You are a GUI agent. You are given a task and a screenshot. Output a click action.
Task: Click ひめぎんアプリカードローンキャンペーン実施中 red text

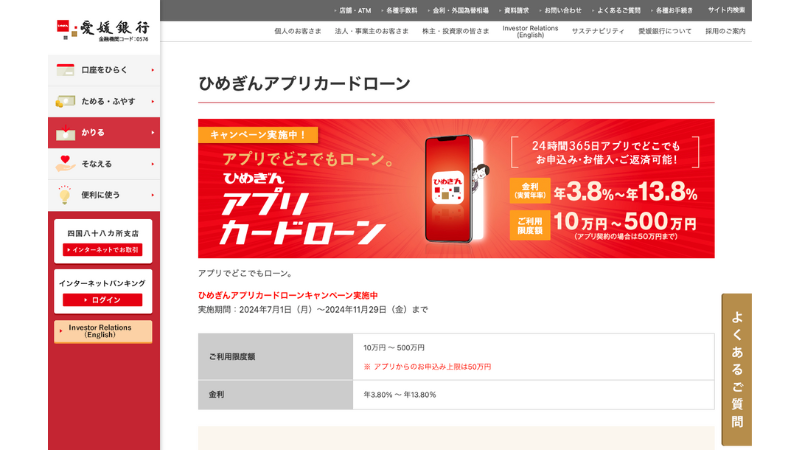point(288,295)
